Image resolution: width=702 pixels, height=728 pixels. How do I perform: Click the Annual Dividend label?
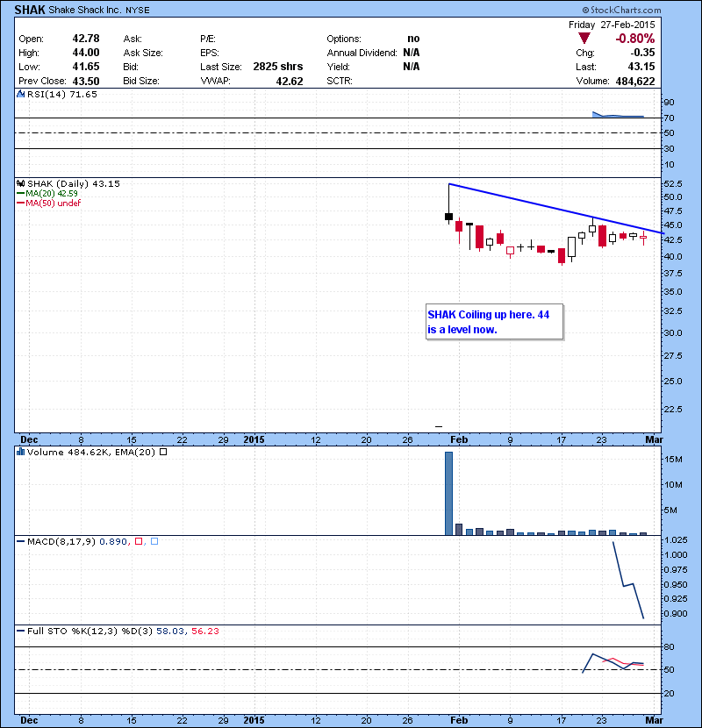(x=362, y=53)
